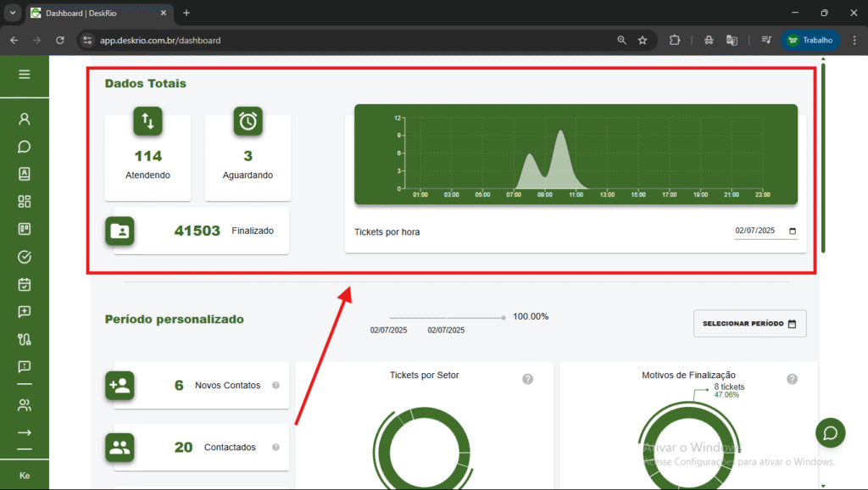Open help for Novos Contatos
The image size is (868, 490).
pos(275,386)
